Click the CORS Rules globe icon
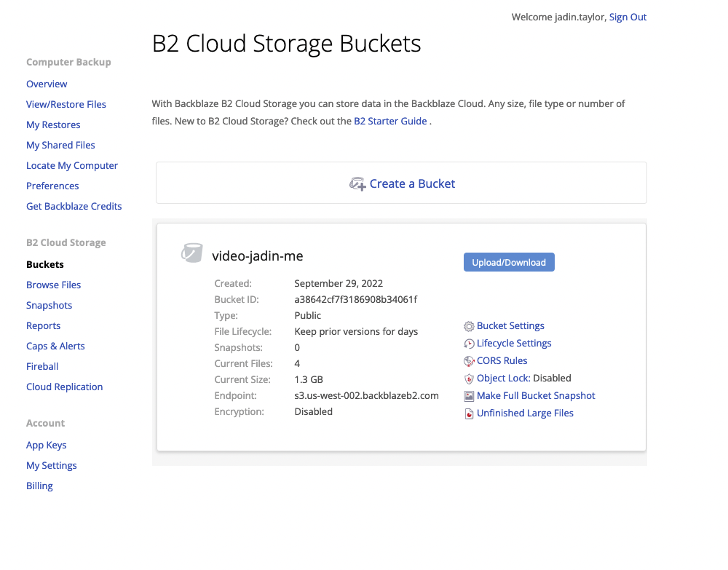This screenshot has width=728, height=570. [469, 361]
